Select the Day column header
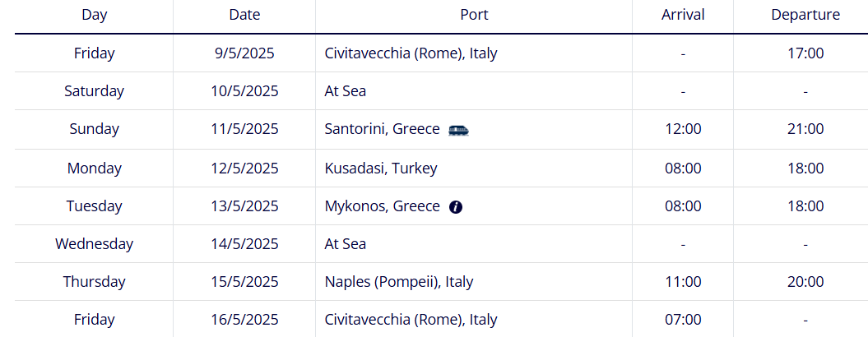This screenshot has width=868, height=337. coord(94,15)
